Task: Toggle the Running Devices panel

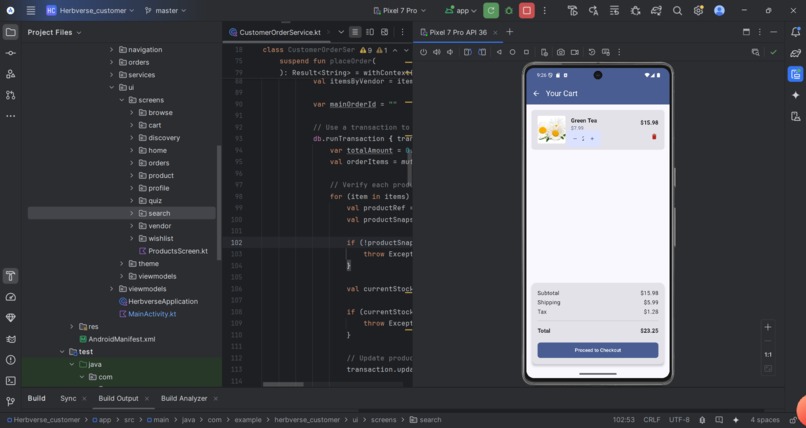Action: (x=795, y=74)
